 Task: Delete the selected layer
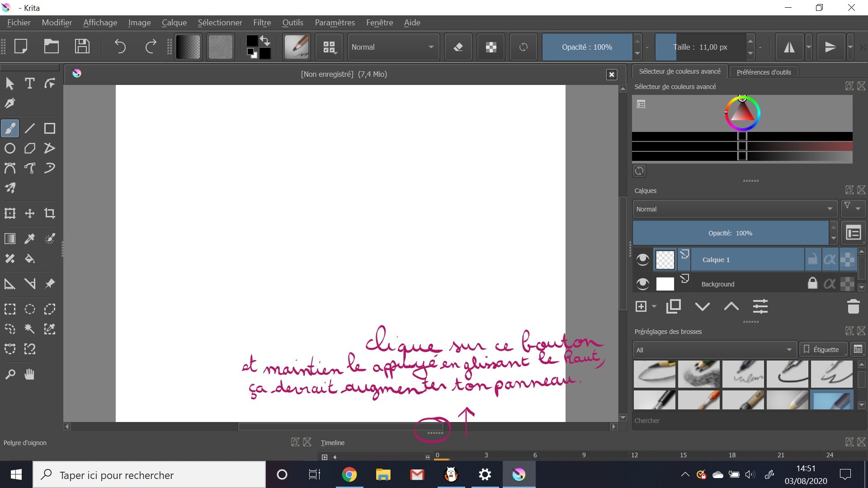coord(853,306)
